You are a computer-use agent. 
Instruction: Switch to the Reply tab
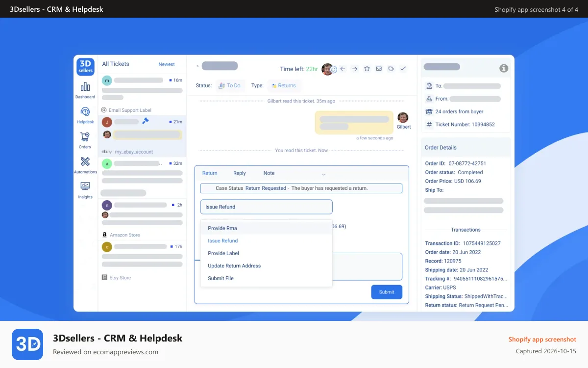click(240, 173)
